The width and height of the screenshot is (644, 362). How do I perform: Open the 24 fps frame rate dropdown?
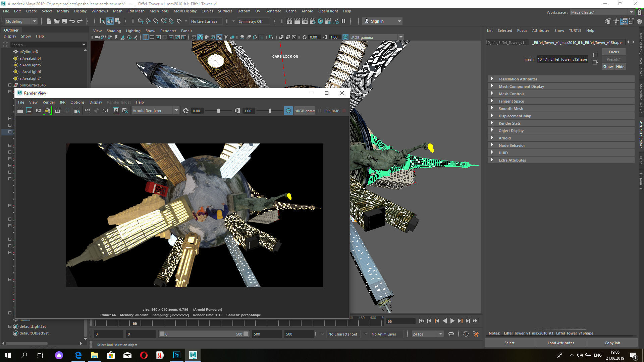click(427, 334)
